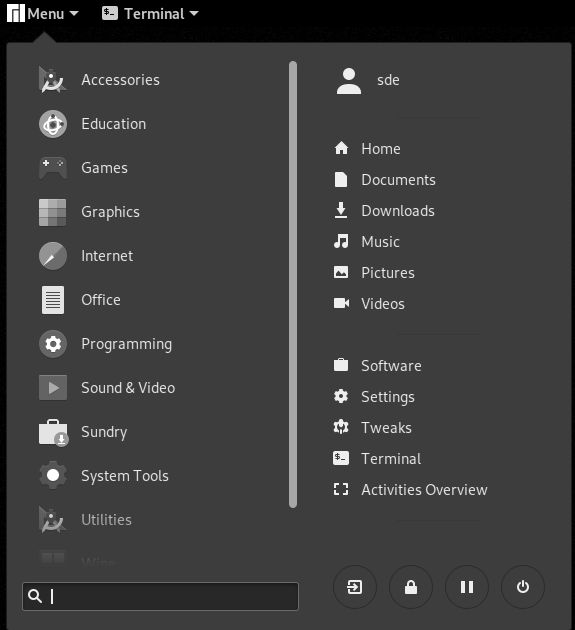Select the Education atom icon
The width and height of the screenshot is (575, 630).
[53, 124]
